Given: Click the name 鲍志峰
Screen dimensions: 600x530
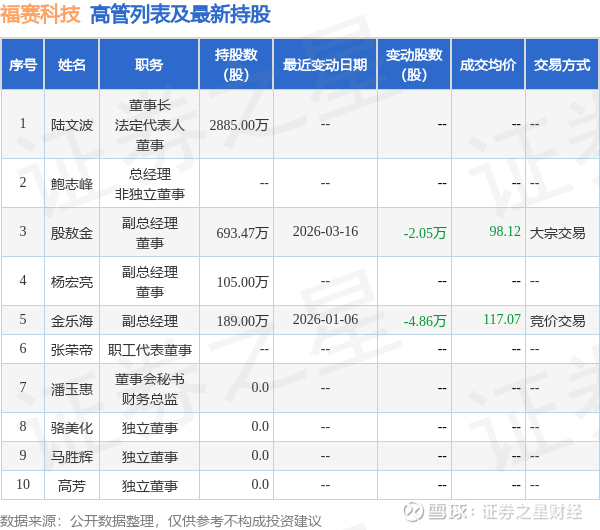Looking at the screenshot, I should pos(72,184).
